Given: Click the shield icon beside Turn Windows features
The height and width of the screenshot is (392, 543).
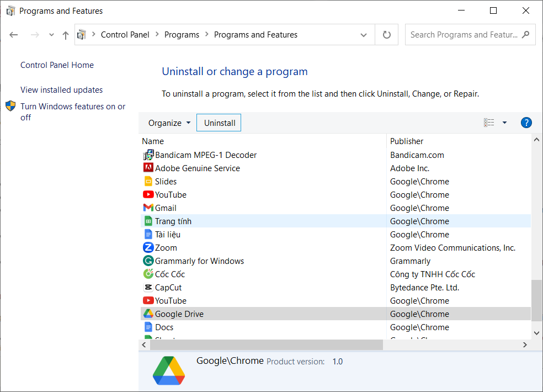Looking at the screenshot, I should click(x=10, y=106).
